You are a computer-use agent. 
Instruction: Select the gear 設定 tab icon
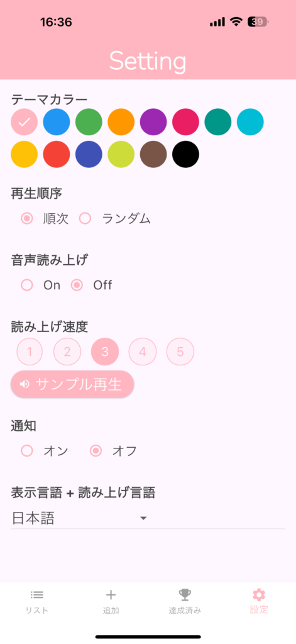[x=259, y=594]
